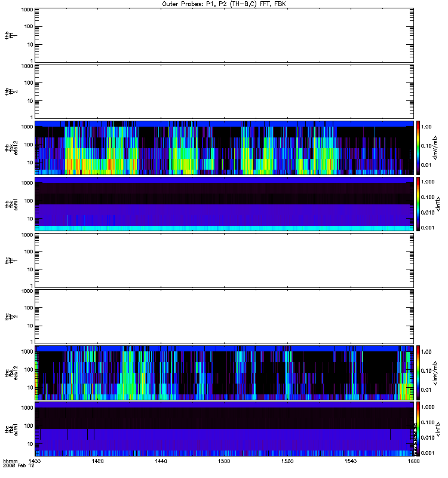
Task: Click the '2008 Feb 12' date label
Action: click(19, 466)
